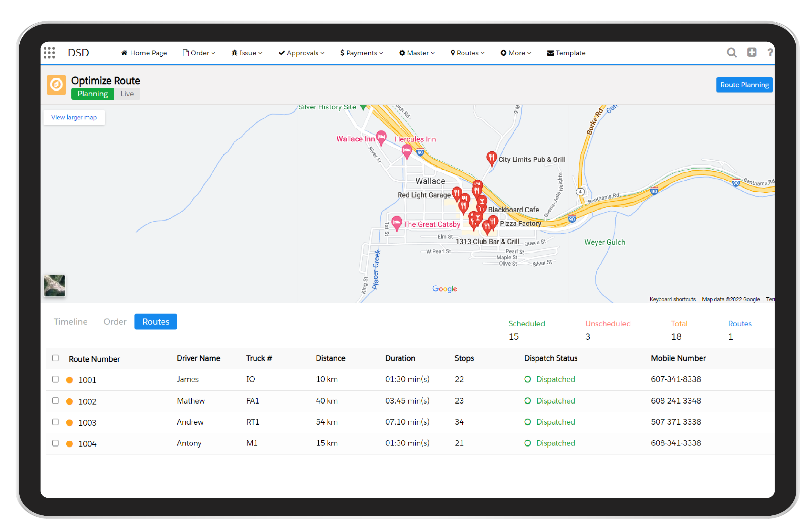Image resolution: width=812 pixels, height=531 pixels.
Task: Check the box for route 1003
Action: point(55,422)
